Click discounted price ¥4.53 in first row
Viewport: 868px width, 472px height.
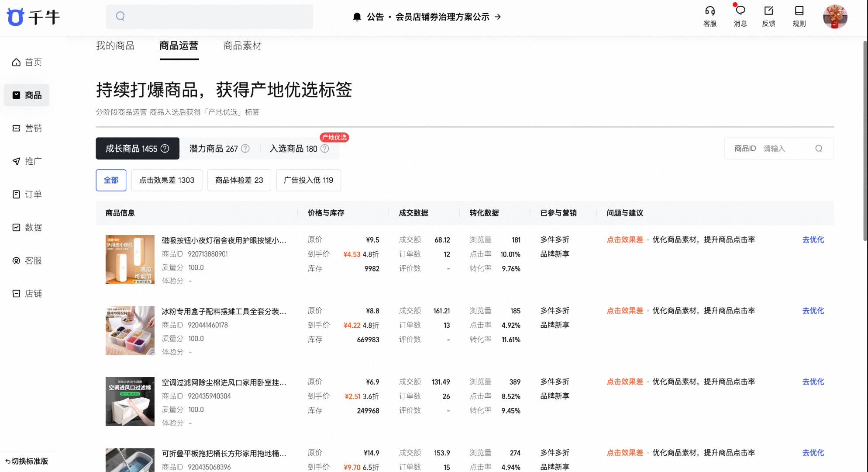tap(352, 254)
